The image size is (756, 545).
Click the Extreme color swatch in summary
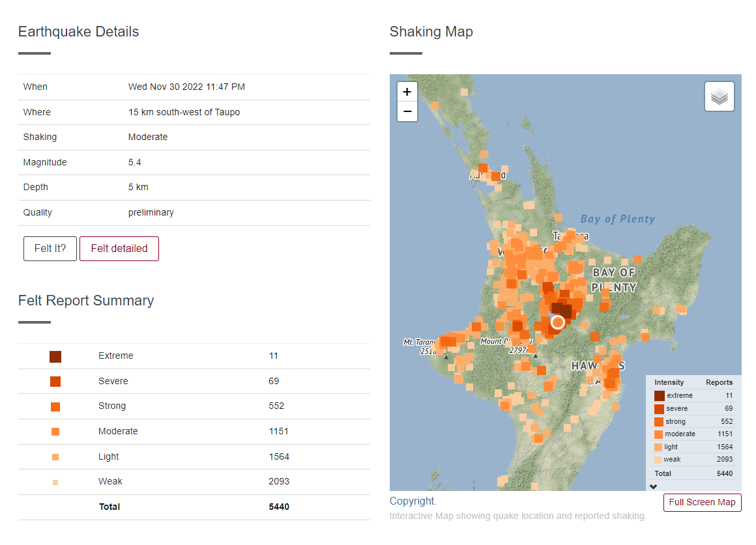pyautogui.click(x=55, y=357)
